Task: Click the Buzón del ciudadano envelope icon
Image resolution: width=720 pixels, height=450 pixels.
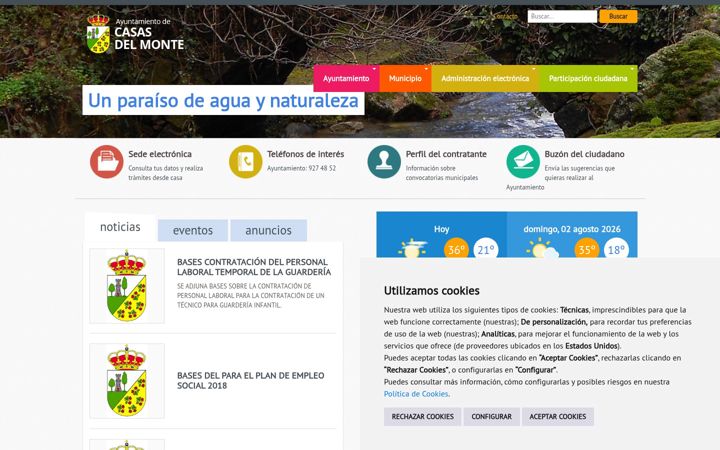Action: [523, 162]
